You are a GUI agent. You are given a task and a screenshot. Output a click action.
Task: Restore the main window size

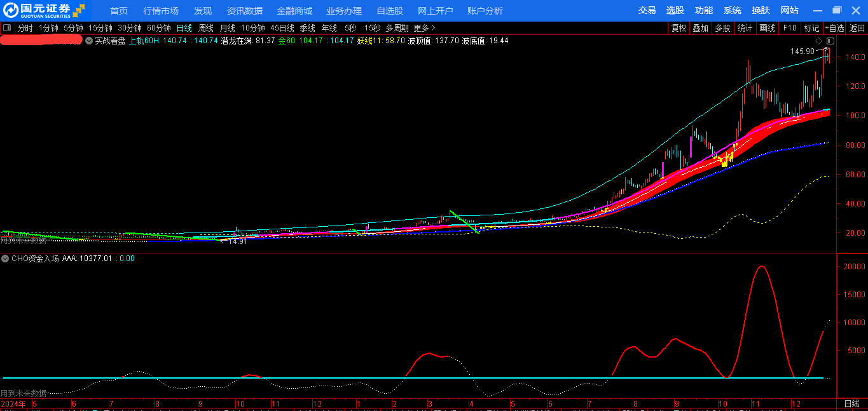(837, 10)
